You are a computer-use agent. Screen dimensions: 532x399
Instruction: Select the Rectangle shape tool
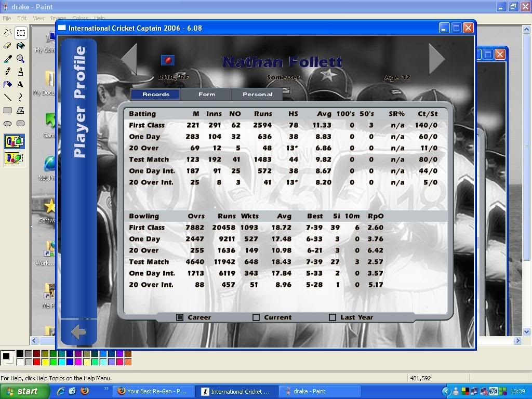pyautogui.click(x=8, y=110)
